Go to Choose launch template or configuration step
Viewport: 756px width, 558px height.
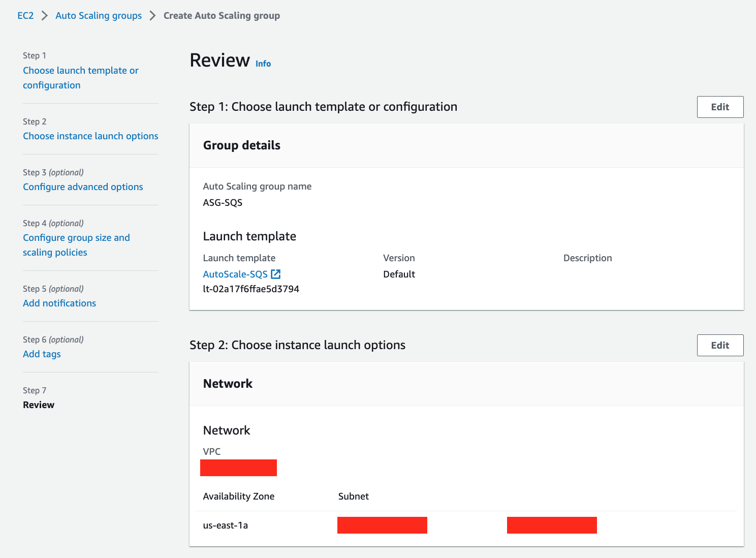click(x=81, y=78)
